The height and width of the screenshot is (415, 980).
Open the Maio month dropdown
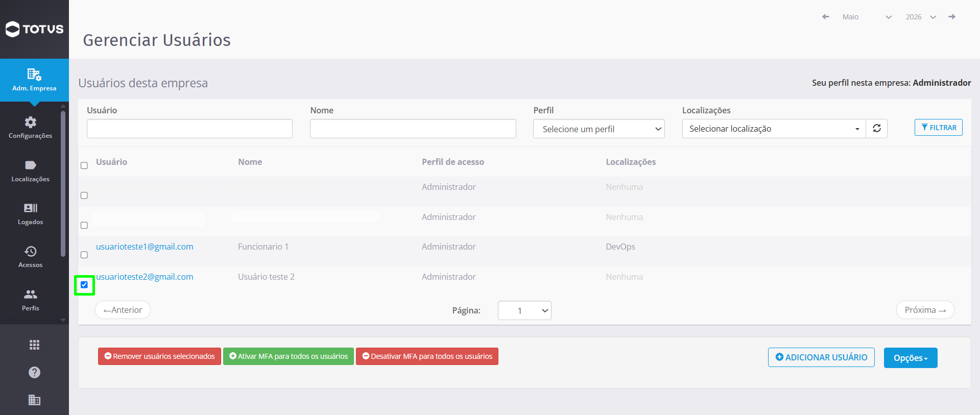(x=867, y=17)
